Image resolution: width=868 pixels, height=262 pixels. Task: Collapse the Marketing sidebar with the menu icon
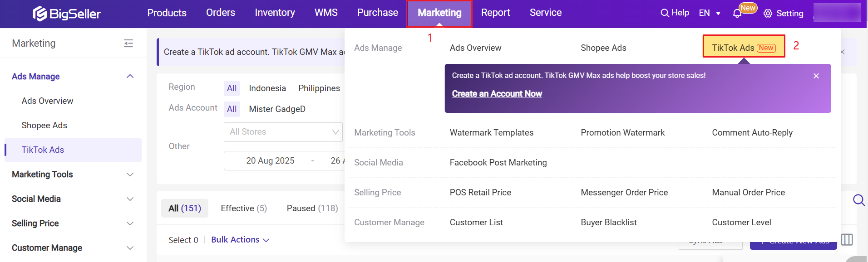coord(128,43)
